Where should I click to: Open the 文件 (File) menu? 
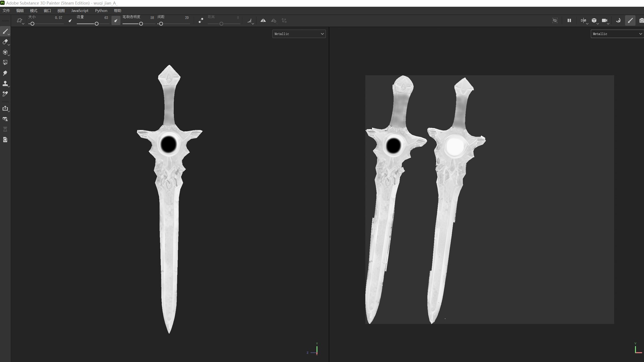tap(6, 11)
